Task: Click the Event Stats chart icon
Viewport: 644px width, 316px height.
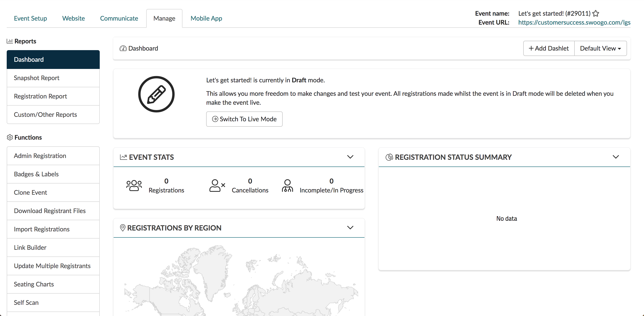Action: pyautogui.click(x=123, y=157)
